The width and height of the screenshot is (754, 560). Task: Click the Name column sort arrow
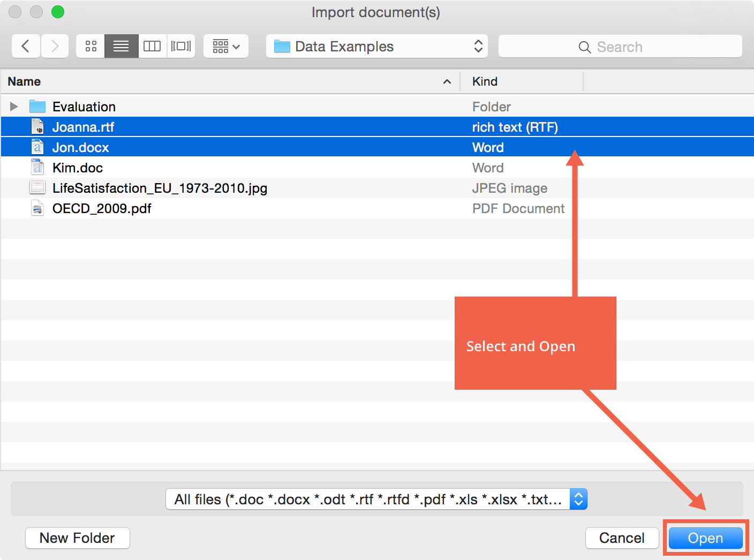(x=447, y=81)
